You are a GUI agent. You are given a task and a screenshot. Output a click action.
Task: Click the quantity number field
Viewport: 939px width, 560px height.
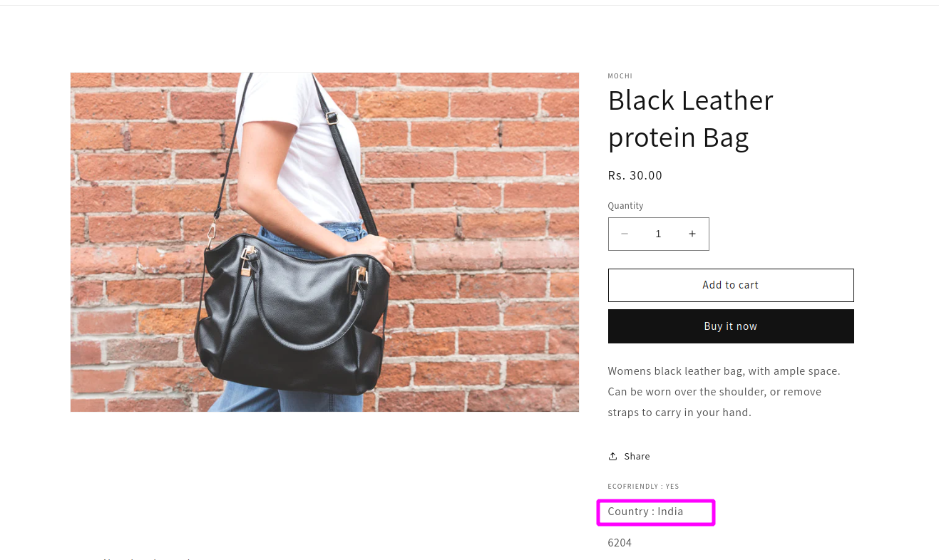[658, 234]
